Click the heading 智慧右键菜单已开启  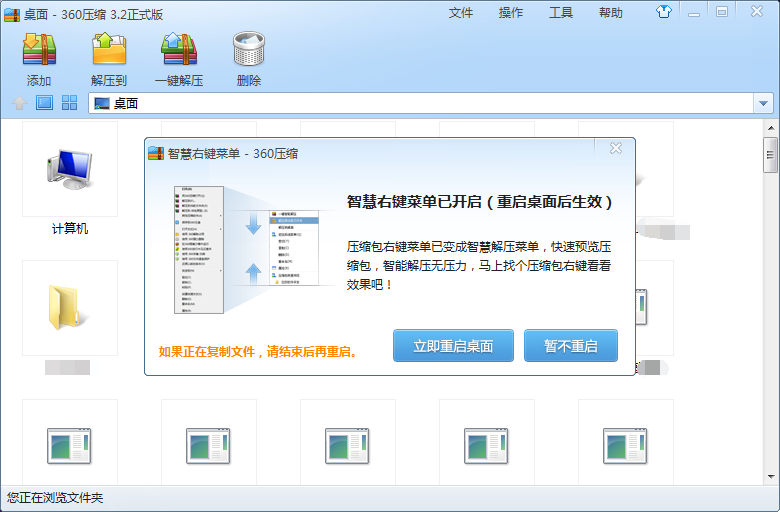[x=414, y=202]
